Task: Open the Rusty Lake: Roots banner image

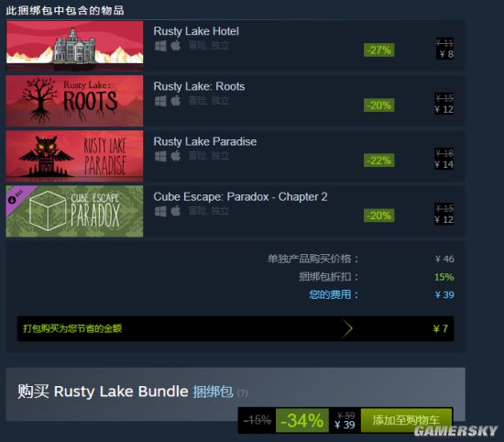Action: 74,101
